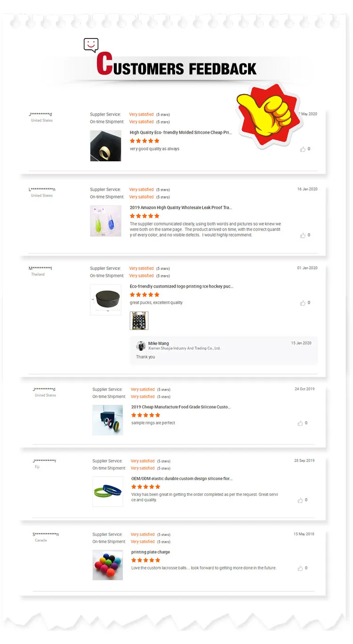This screenshot has width=353, height=644.
Task: Click the yellow thumbs-up badge
Action: (267, 115)
